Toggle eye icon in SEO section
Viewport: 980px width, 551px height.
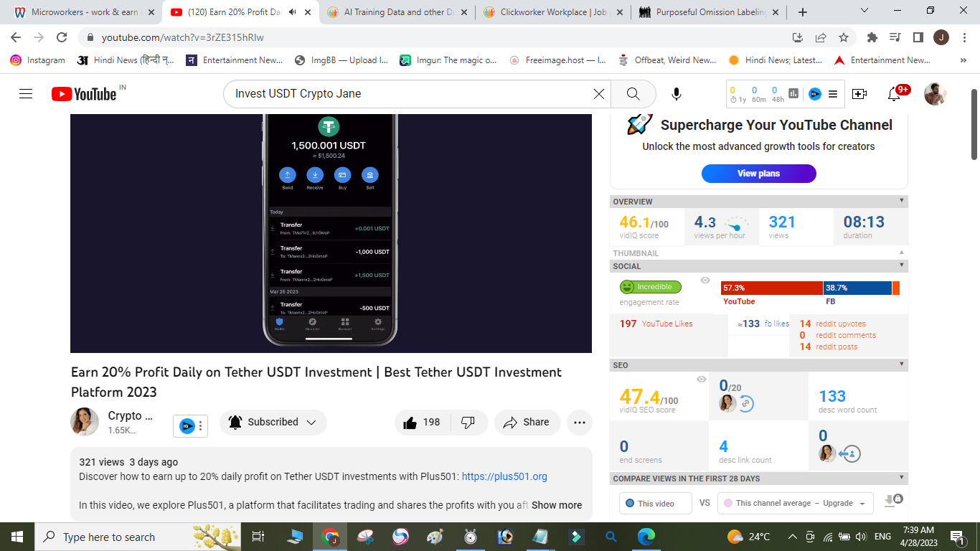pos(702,380)
